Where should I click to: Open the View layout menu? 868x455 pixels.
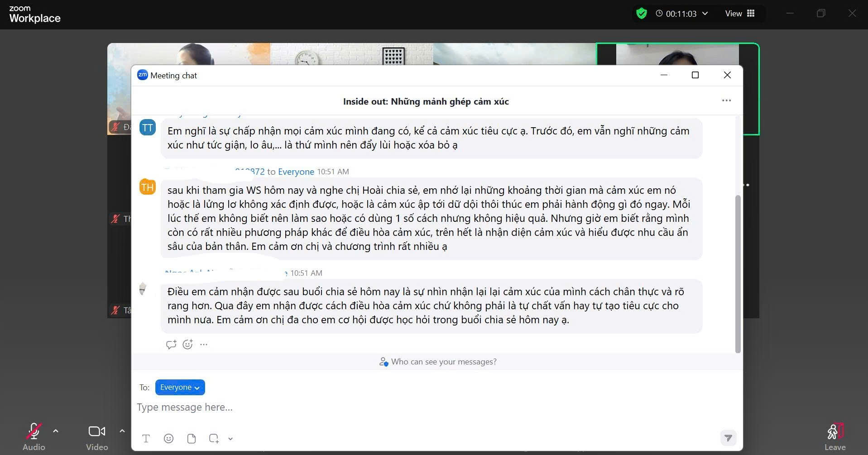pos(740,14)
